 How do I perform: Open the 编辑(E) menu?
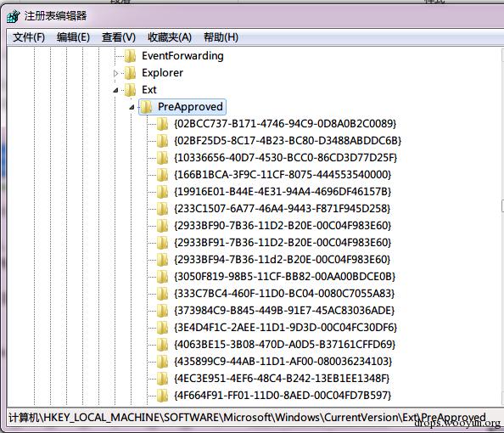click(73, 37)
